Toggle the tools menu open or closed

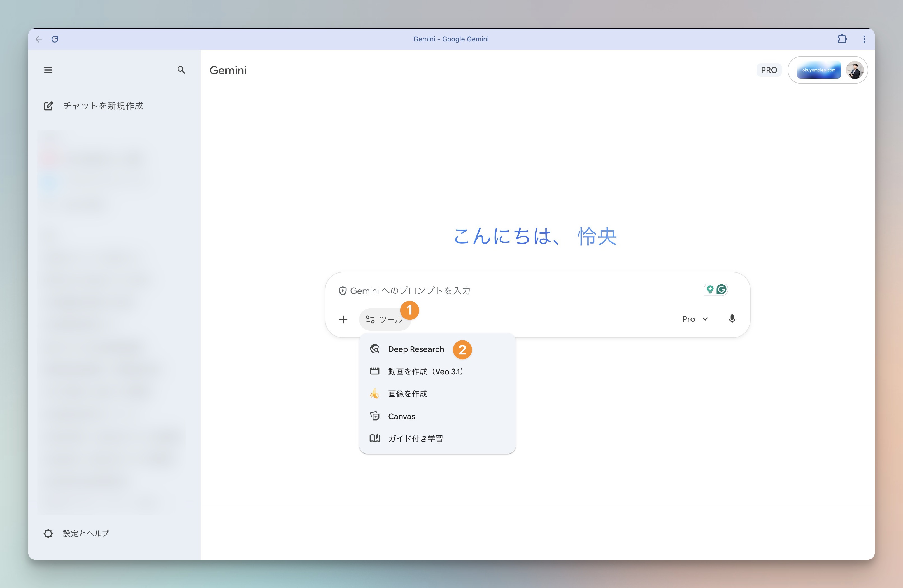pos(385,319)
